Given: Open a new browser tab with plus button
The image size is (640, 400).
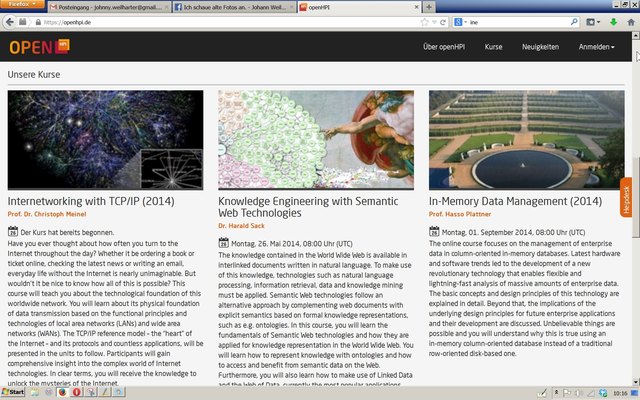Looking at the screenshot, I should [x=429, y=7].
